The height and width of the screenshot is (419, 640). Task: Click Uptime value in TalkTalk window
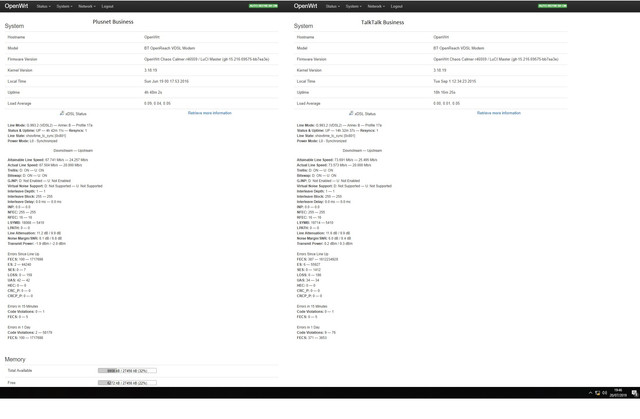click(444, 92)
